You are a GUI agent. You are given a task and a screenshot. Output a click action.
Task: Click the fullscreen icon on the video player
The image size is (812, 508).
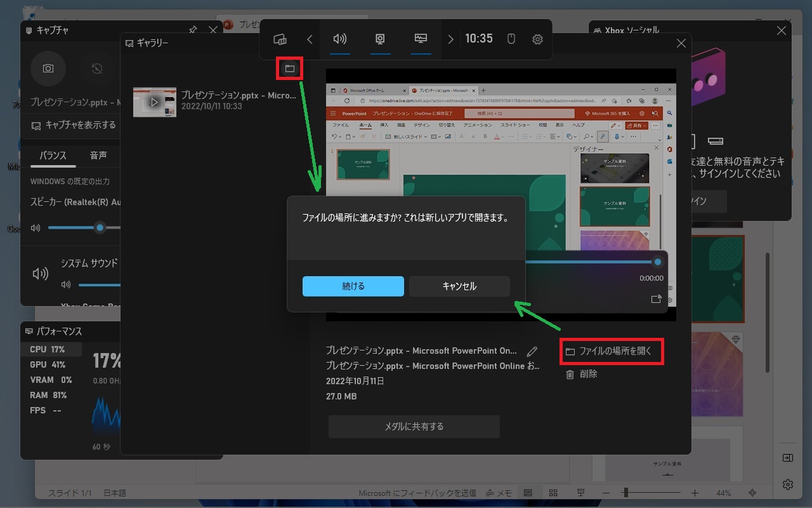[x=656, y=299]
